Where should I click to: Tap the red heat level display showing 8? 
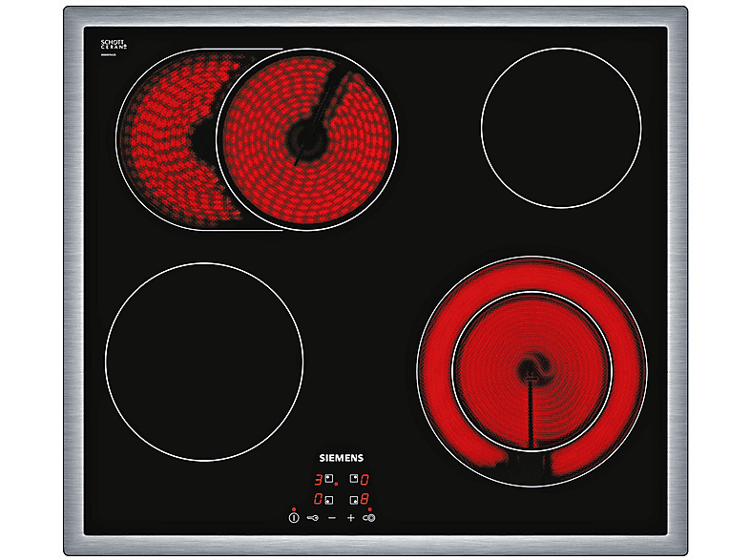(x=365, y=499)
